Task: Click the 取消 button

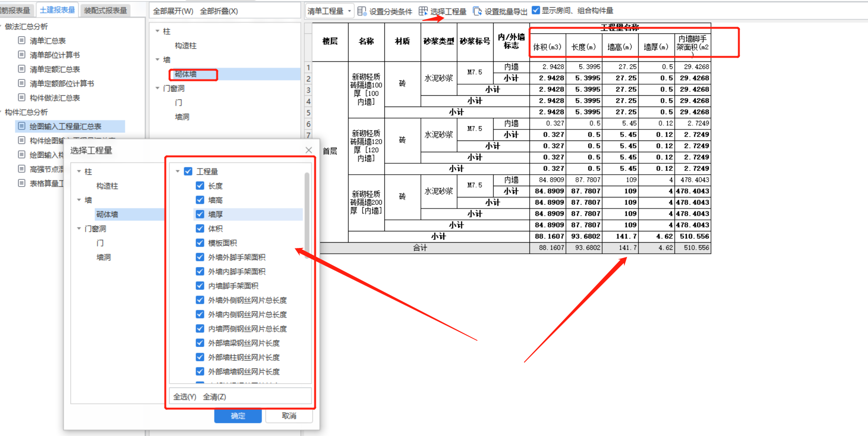Action: [x=289, y=416]
